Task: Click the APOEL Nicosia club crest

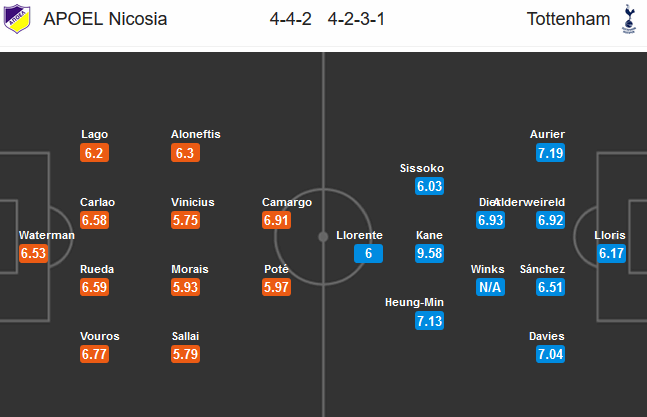Action: tap(17, 19)
